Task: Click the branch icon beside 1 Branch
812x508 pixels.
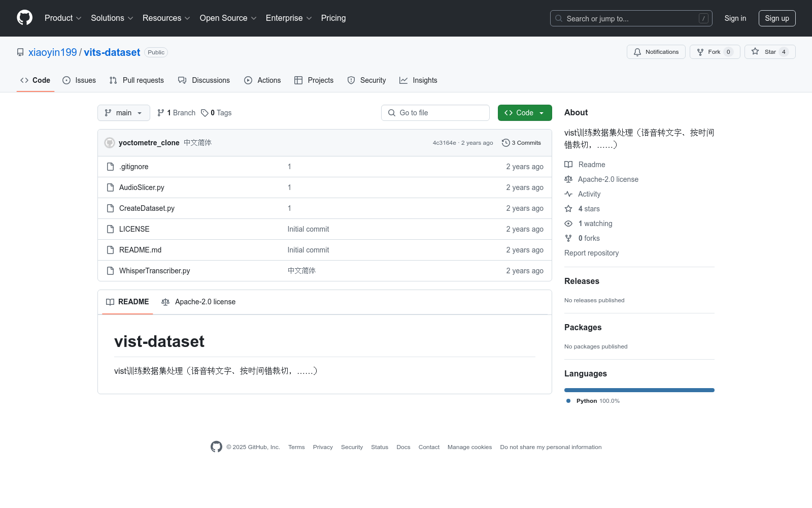Action: (x=161, y=113)
